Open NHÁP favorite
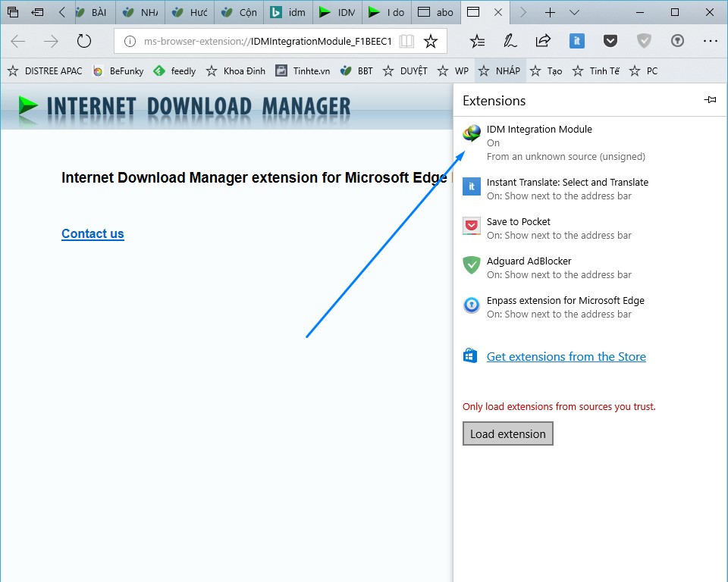The width and height of the screenshot is (728, 582). 500,71
